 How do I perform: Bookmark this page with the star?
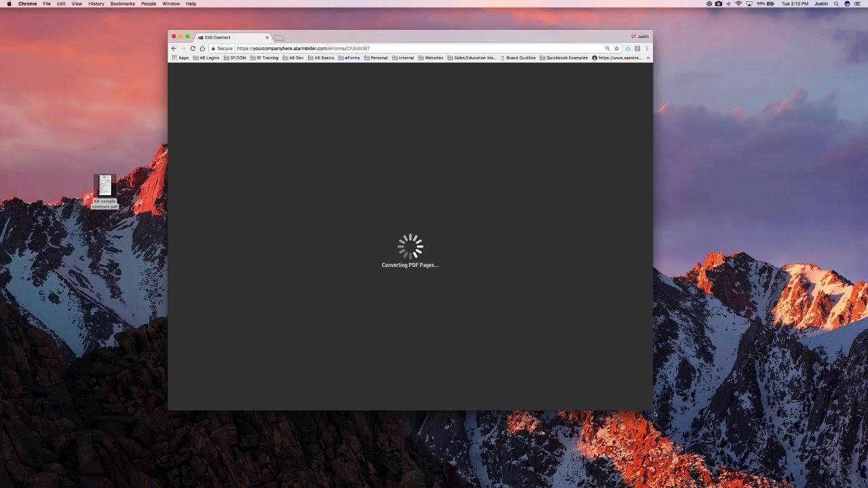(616, 48)
